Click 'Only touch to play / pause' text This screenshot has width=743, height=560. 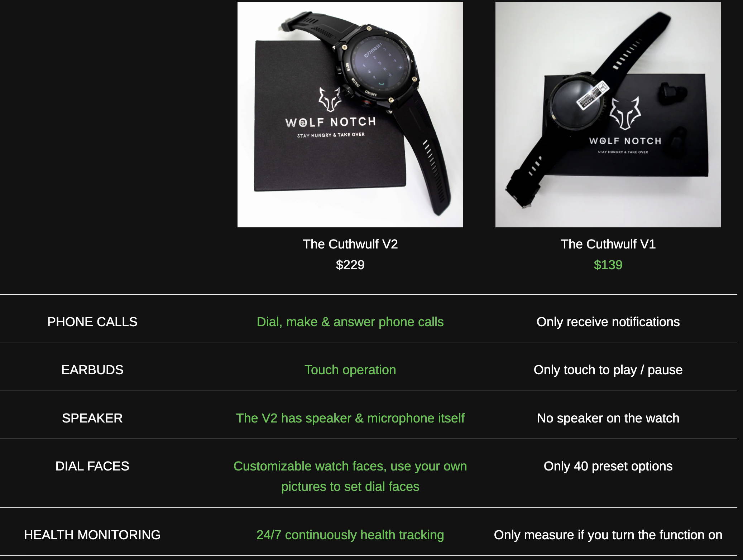click(608, 370)
